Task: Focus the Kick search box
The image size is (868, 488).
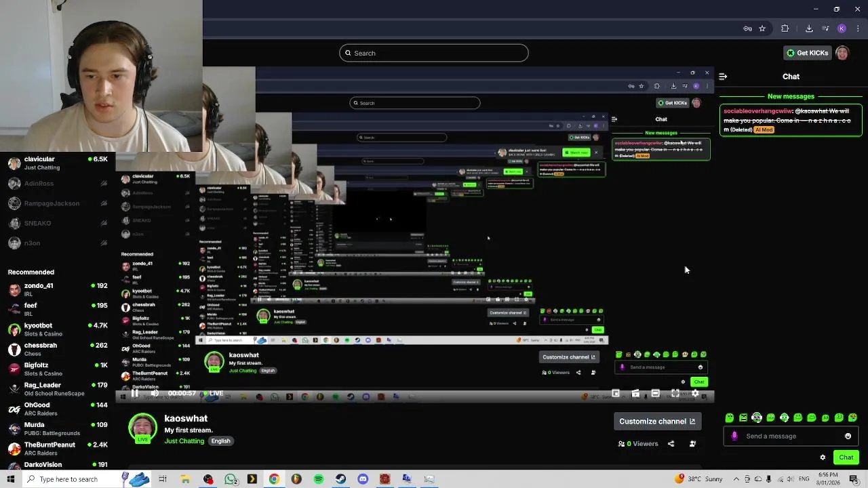Action: (x=434, y=53)
